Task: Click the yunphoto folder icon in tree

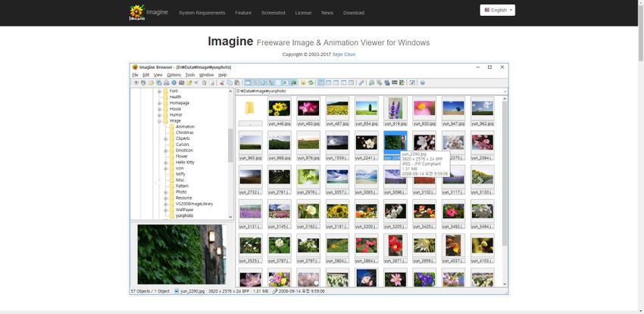Action: [171, 216]
